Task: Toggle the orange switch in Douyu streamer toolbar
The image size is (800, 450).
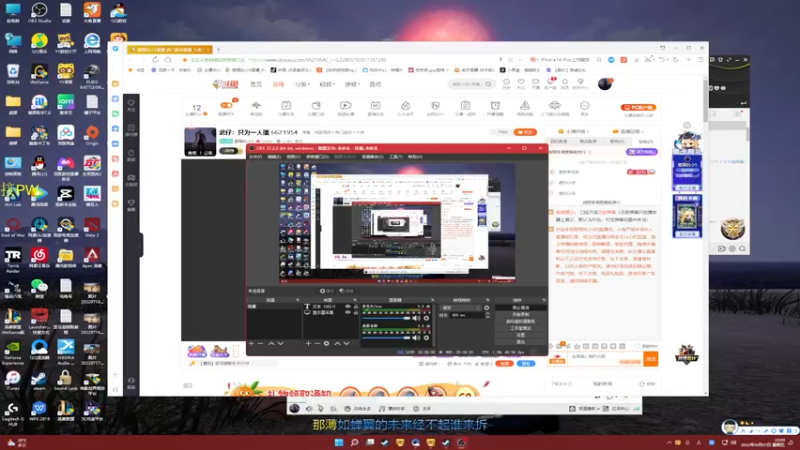Action: [x=226, y=105]
